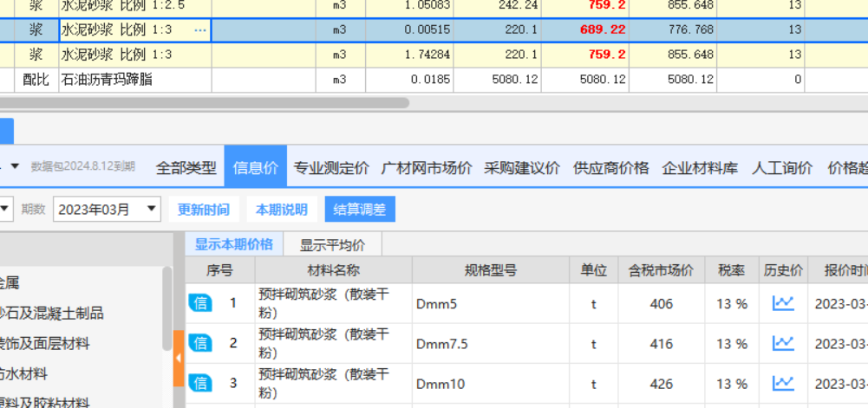This screenshot has height=408, width=868.
Task: Click the 信 badge icon in row 1
Action: (x=199, y=303)
